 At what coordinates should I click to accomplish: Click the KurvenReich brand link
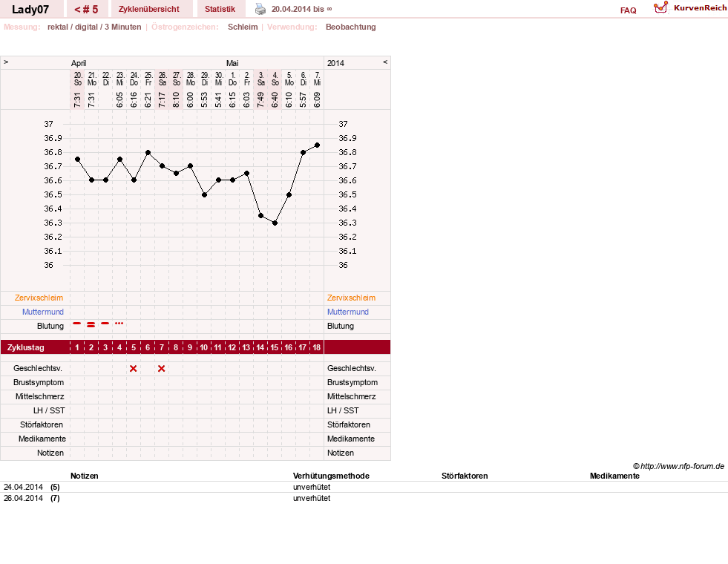(x=700, y=8)
